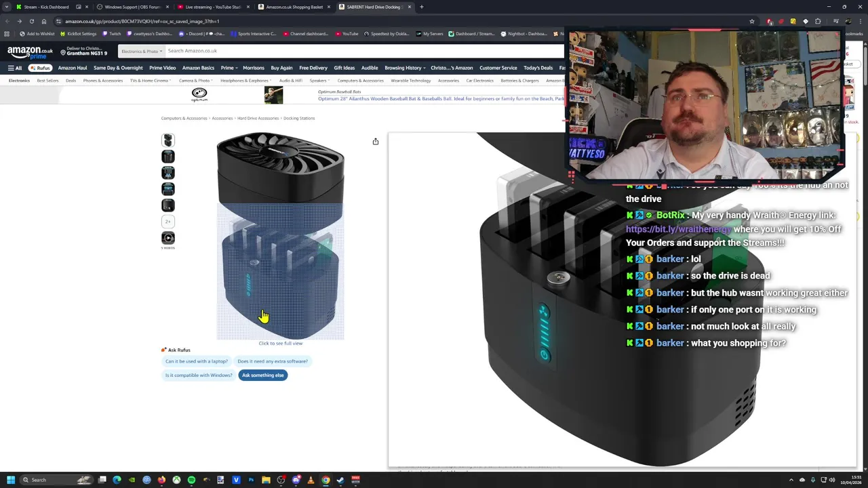Open Today's Deals nav link
The height and width of the screenshot is (488, 868).
[538, 68]
